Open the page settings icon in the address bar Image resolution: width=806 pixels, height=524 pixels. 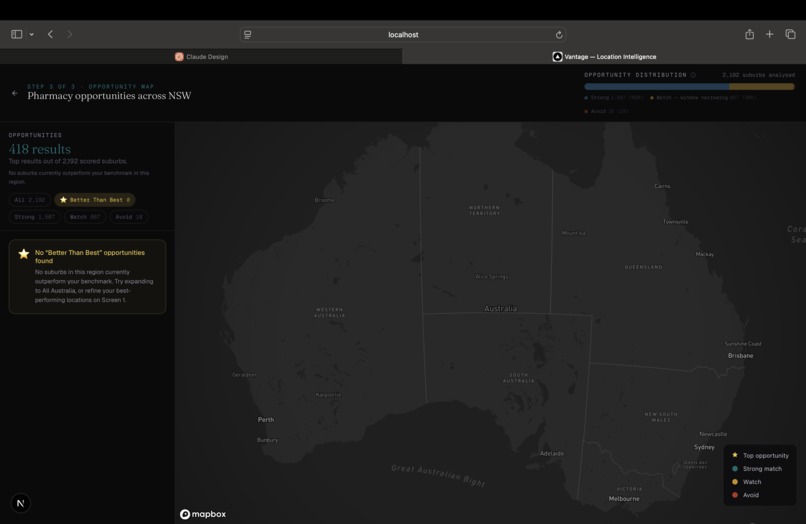point(248,34)
